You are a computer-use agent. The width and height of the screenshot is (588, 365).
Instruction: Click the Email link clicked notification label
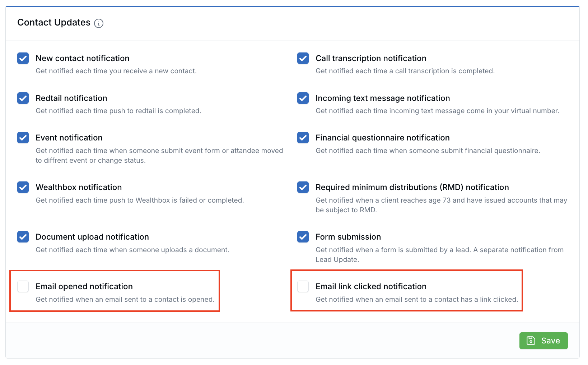point(371,286)
